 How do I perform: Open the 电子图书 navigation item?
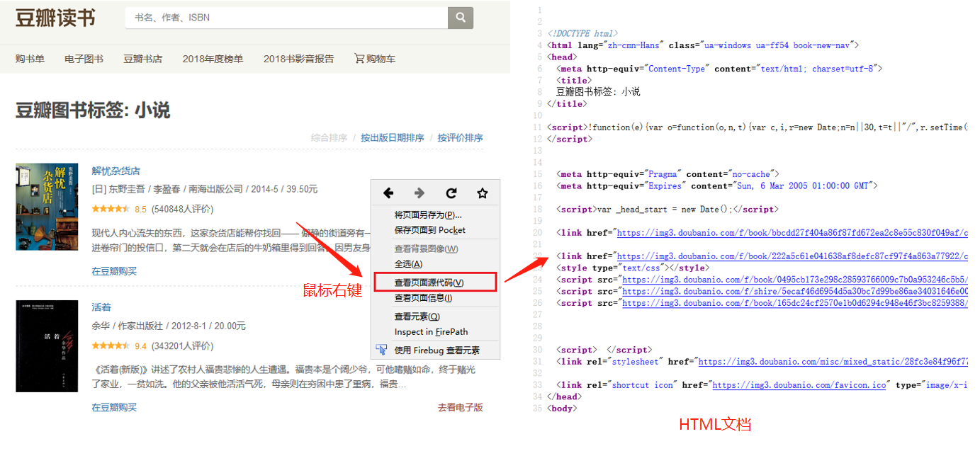click(x=84, y=59)
